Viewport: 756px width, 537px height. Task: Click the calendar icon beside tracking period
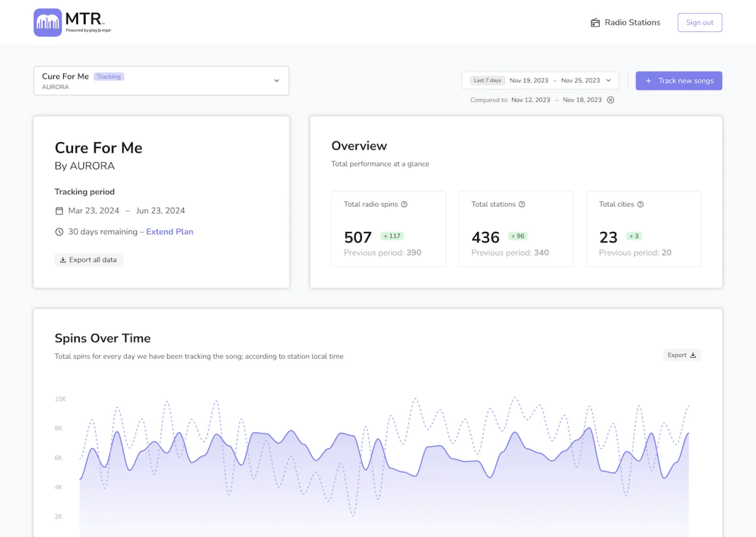click(x=59, y=211)
